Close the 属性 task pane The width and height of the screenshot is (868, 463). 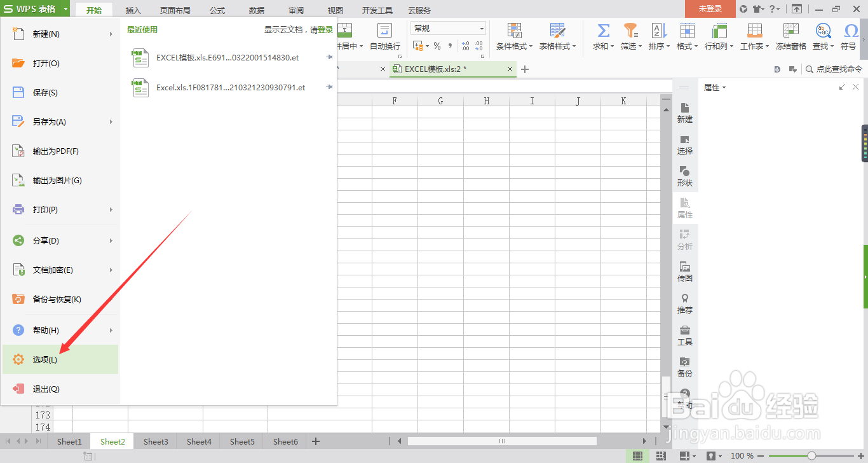[855, 87]
